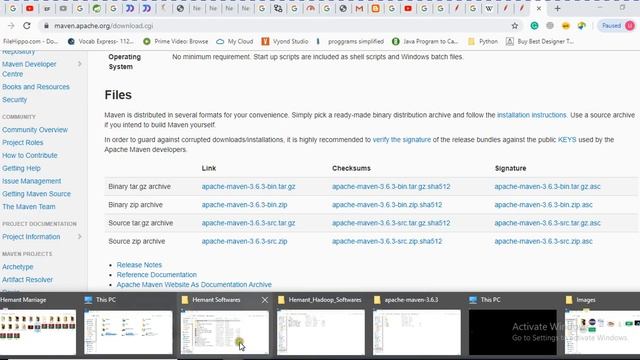Open the yellow extension icon
This screenshot has width=640, height=360.
566,26
